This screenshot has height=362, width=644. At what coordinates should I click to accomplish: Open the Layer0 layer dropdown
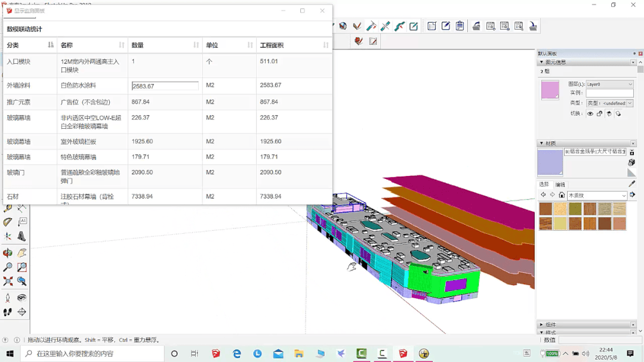click(609, 85)
